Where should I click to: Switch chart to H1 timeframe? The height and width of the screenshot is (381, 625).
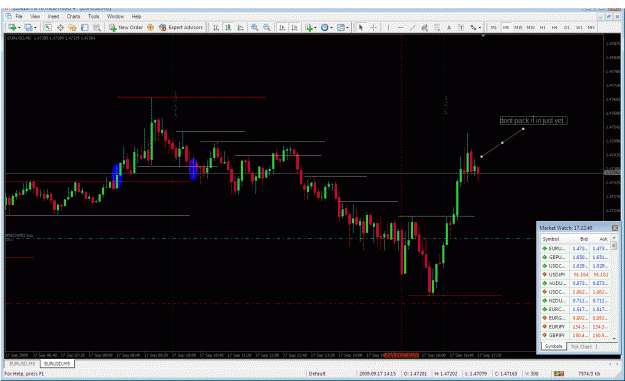[x=542, y=27]
